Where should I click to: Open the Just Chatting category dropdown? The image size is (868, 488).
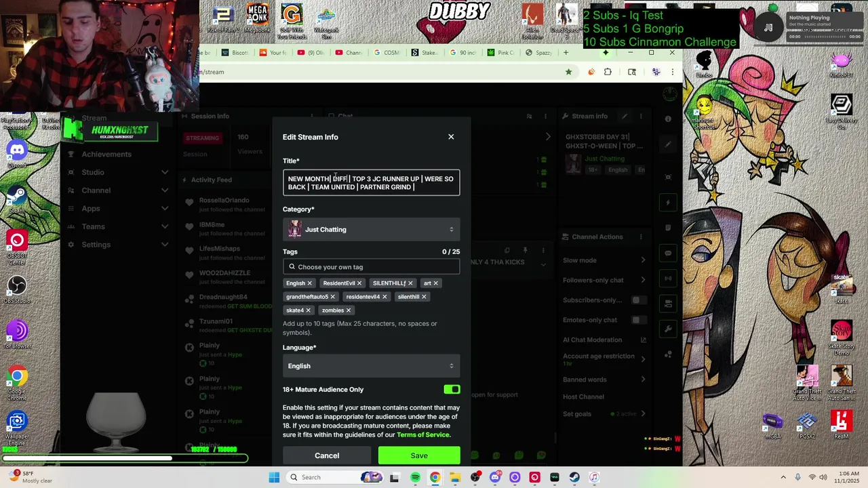click(371, 230)
